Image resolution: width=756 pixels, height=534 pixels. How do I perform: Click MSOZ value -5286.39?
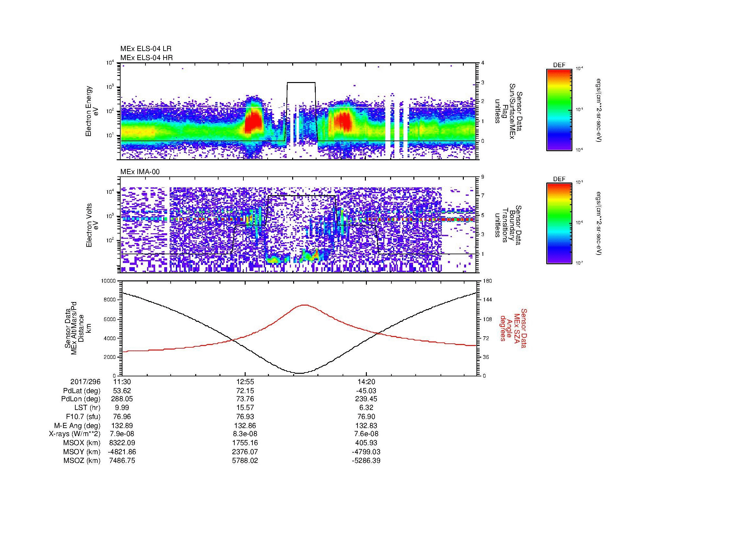[x=366, y=461]
